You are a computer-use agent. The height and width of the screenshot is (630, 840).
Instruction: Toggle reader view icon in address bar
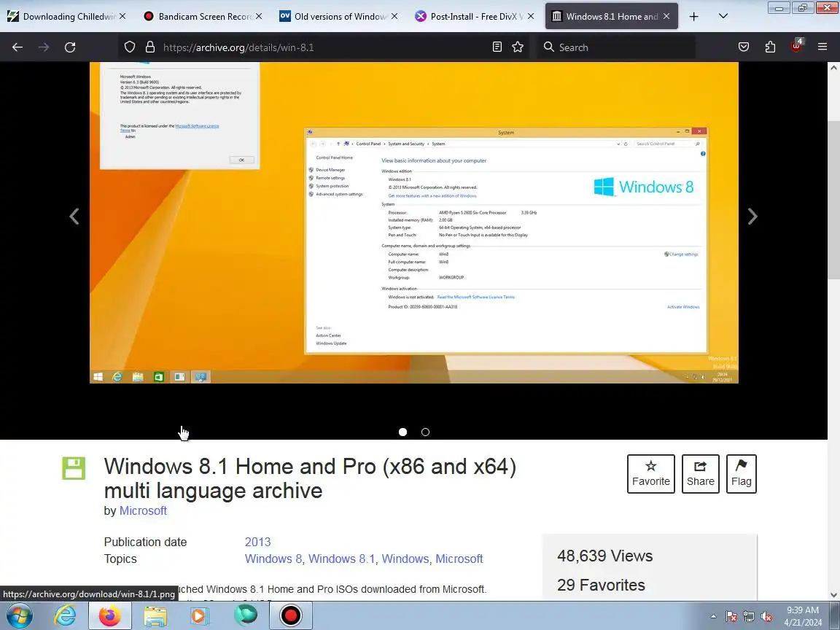[497, 47]
